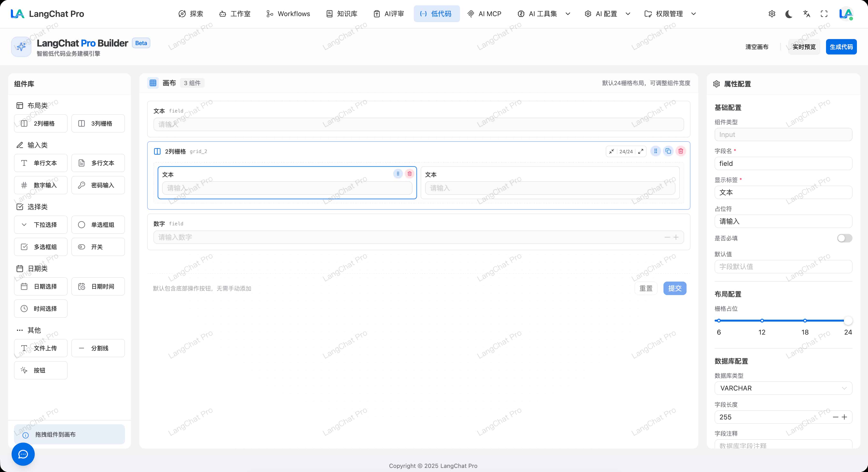This screenshot has height=472, width=868.
Task: Switch to dark mode with moon icon
Action: tap(789, 14)
